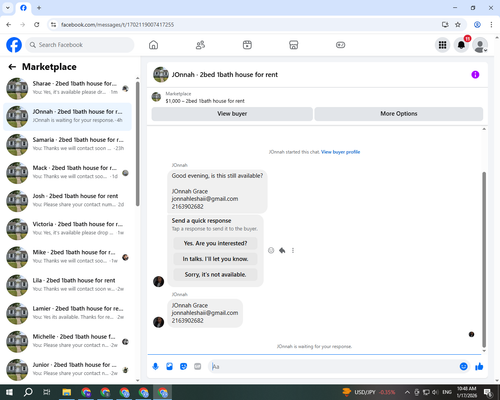The image size is (500, 400).
Task: Open more options for the quick response message
Action: pyautogui.click(x=293, y=250)
